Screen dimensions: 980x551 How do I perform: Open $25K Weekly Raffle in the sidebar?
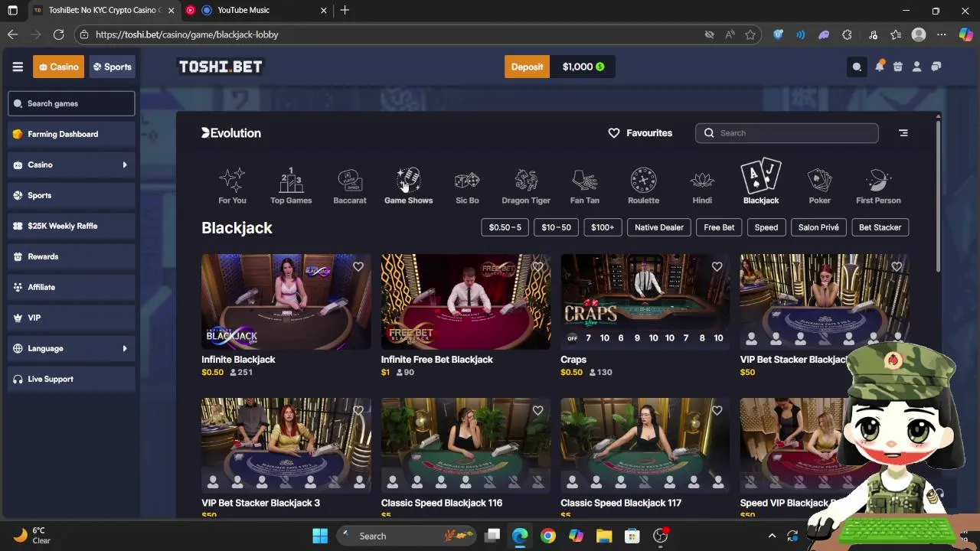(x=72, y=226)
